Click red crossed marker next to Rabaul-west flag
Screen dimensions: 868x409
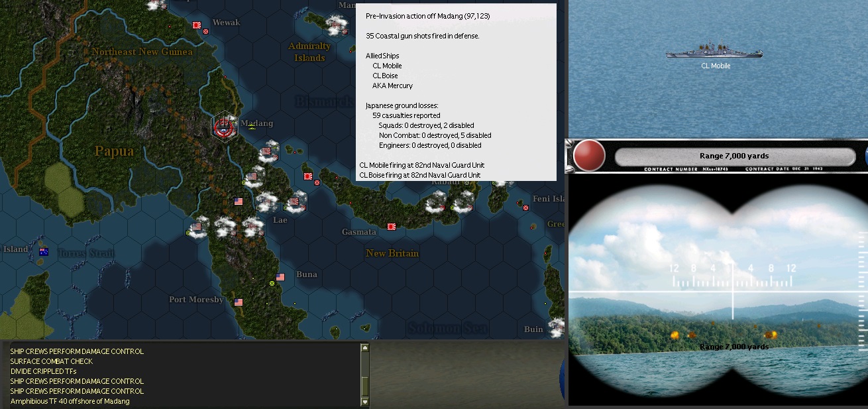pyautogui.click(x=317, y=182)
